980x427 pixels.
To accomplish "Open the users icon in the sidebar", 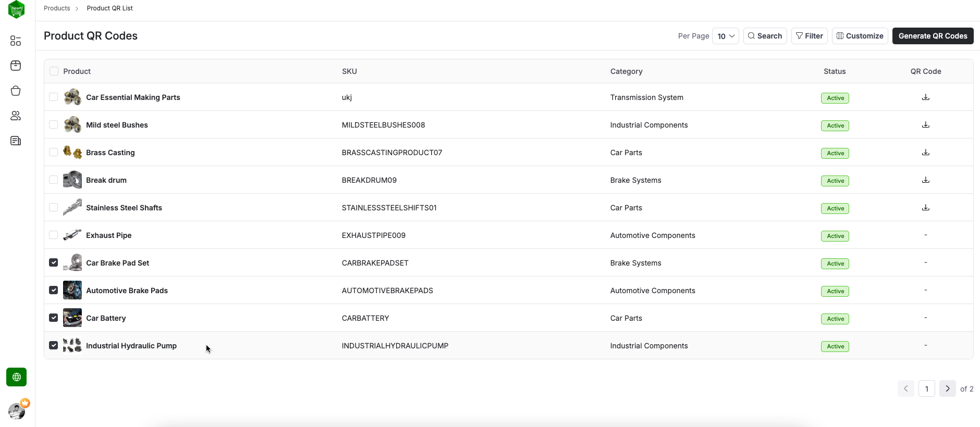I will (x=16, y=116).
